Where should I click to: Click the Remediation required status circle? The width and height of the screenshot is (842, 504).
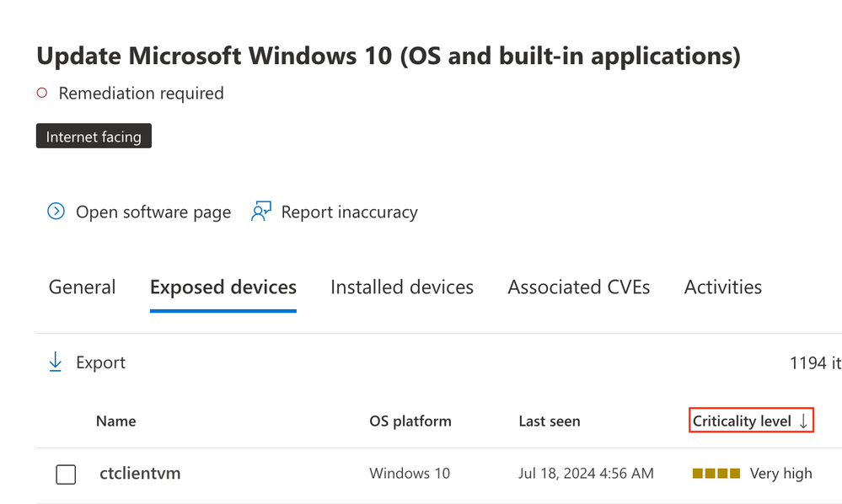click(x=42, y=93)
